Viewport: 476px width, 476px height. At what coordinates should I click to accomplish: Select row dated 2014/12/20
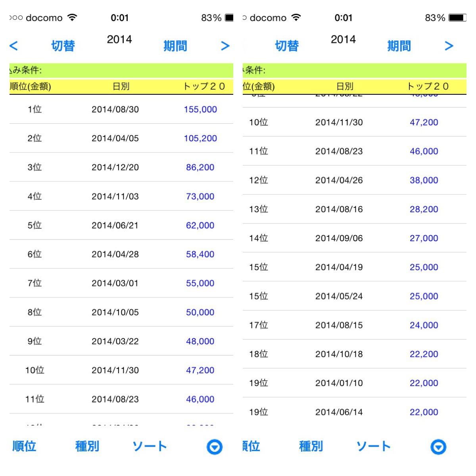click(x=121, y=167)
